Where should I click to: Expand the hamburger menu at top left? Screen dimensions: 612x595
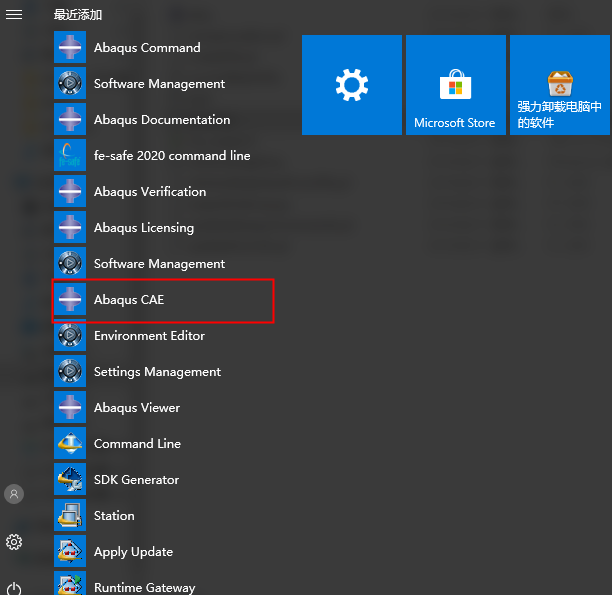coord(14,15)
